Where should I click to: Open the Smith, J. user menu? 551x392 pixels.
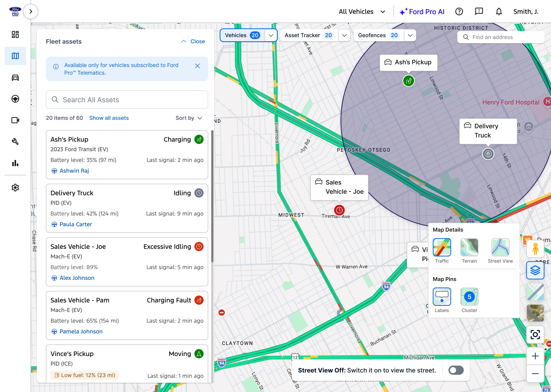click(526, 12)
